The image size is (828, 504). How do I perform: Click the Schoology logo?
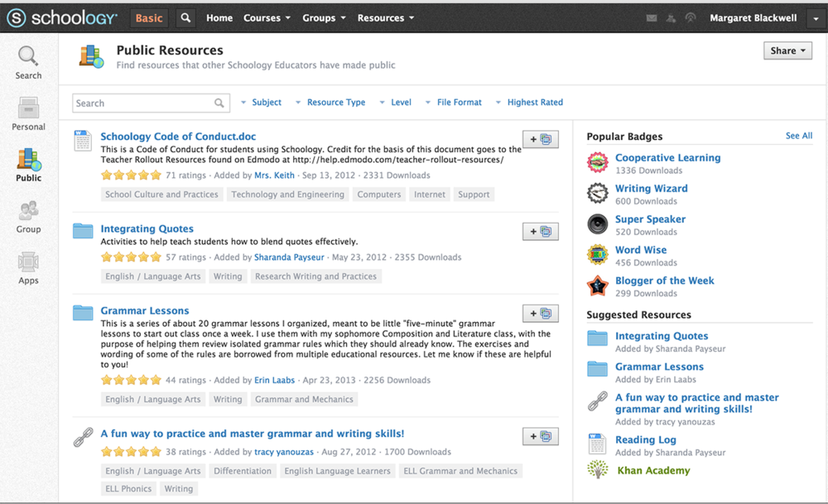(62, 18)
